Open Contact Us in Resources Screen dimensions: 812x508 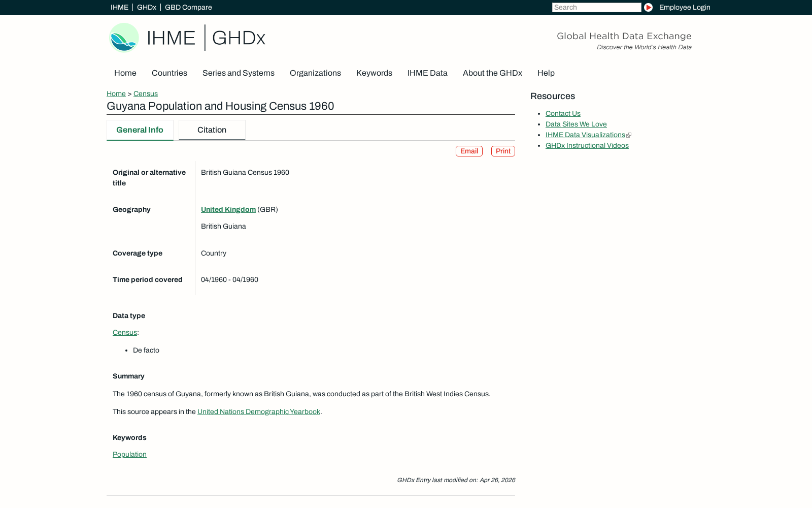pyautogui.click(x=563, y=113)
